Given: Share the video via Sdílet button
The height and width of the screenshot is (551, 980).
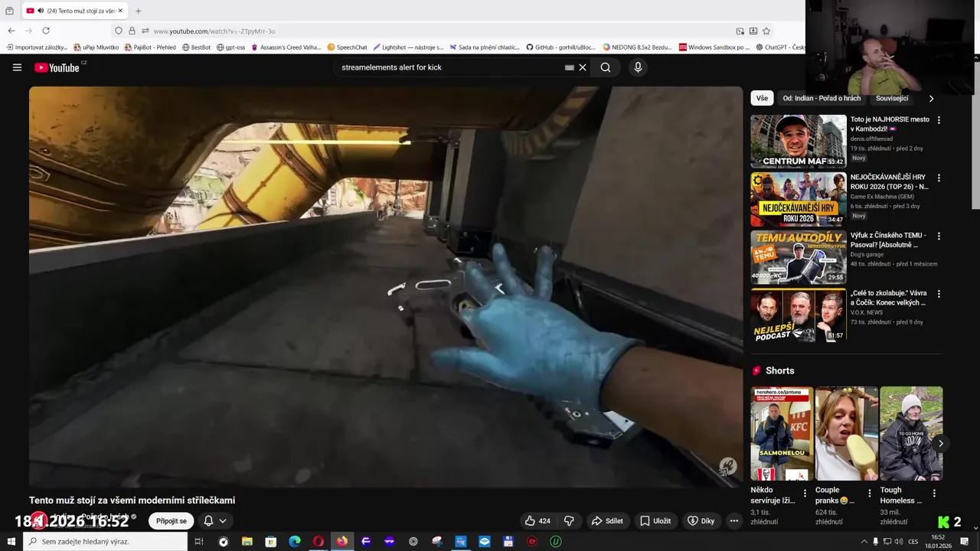Looking at the screenshot, I should (608, 521).
